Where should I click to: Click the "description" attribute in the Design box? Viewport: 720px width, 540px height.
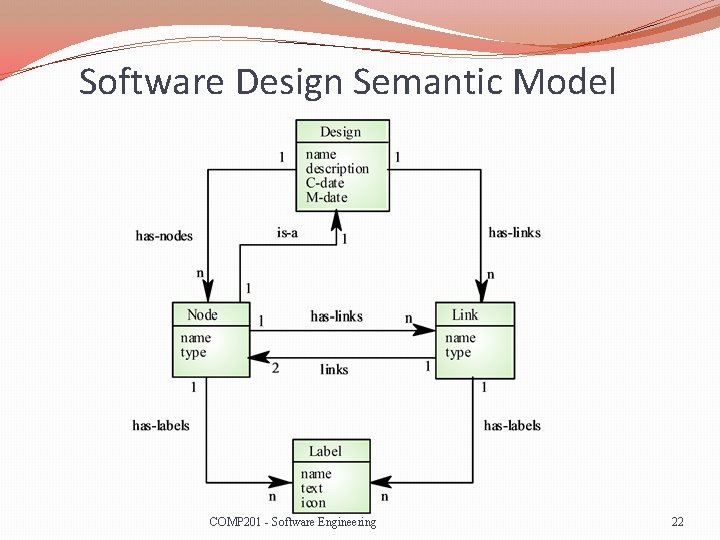tap(338, 169)
